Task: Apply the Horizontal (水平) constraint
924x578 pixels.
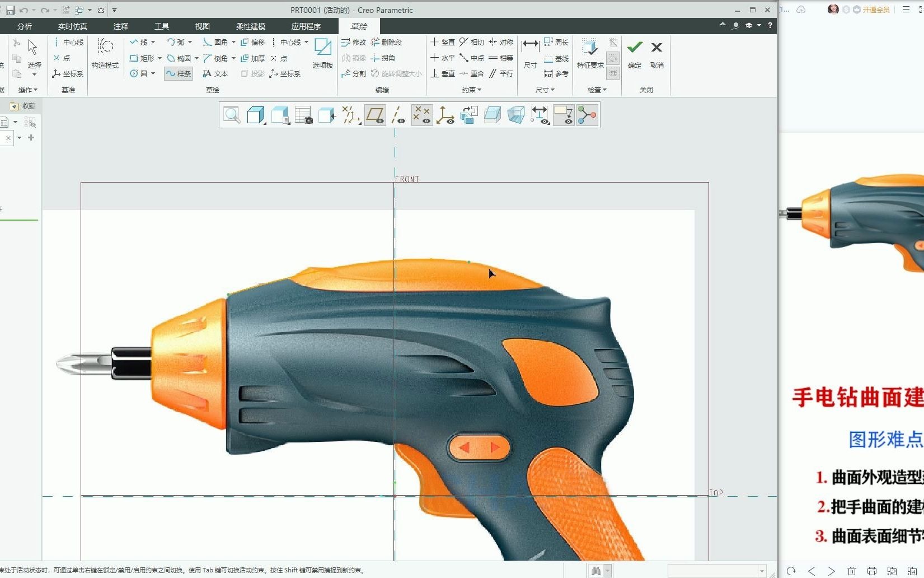Action: click(x=443, y=58)
